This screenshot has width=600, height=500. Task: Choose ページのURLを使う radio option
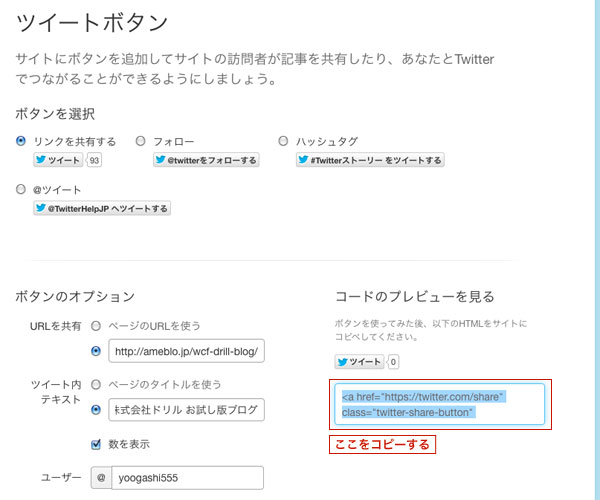pos(96,326)
